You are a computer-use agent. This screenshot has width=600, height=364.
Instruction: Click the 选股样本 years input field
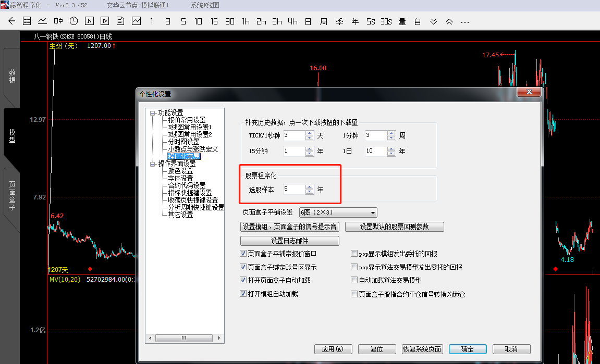pos(293,190)
